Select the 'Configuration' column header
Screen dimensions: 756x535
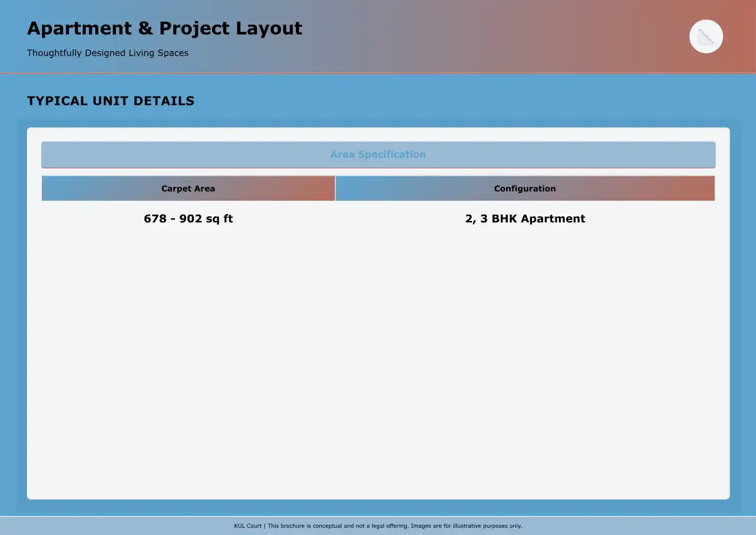(x=525, y=188)
